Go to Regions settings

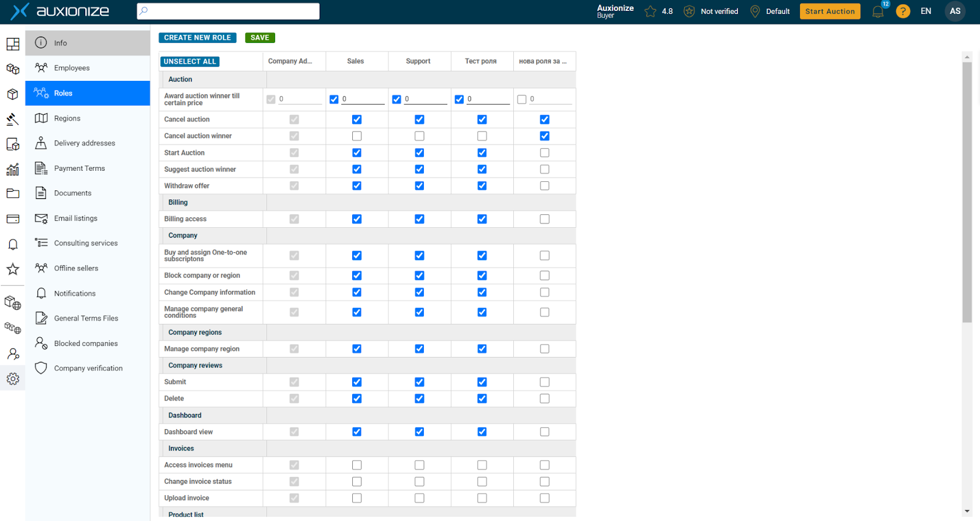coord(88,118)
